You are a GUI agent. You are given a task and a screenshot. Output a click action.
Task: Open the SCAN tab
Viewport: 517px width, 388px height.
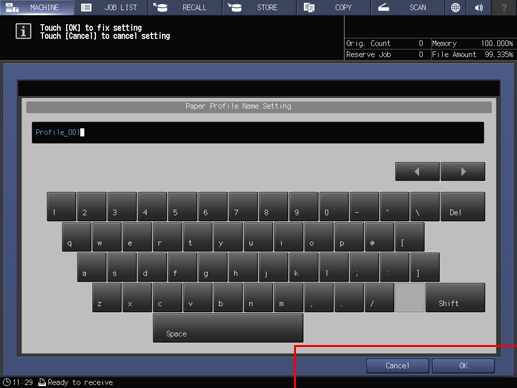point(407,7)
